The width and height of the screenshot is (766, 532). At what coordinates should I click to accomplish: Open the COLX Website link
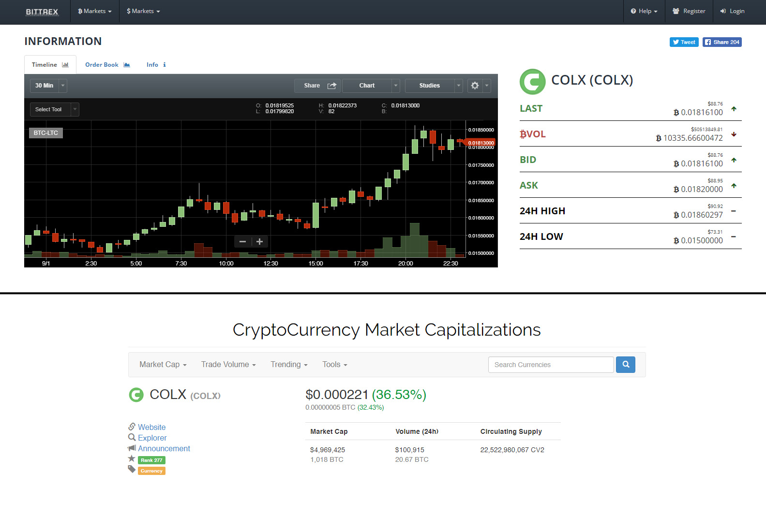coord(152,427)
